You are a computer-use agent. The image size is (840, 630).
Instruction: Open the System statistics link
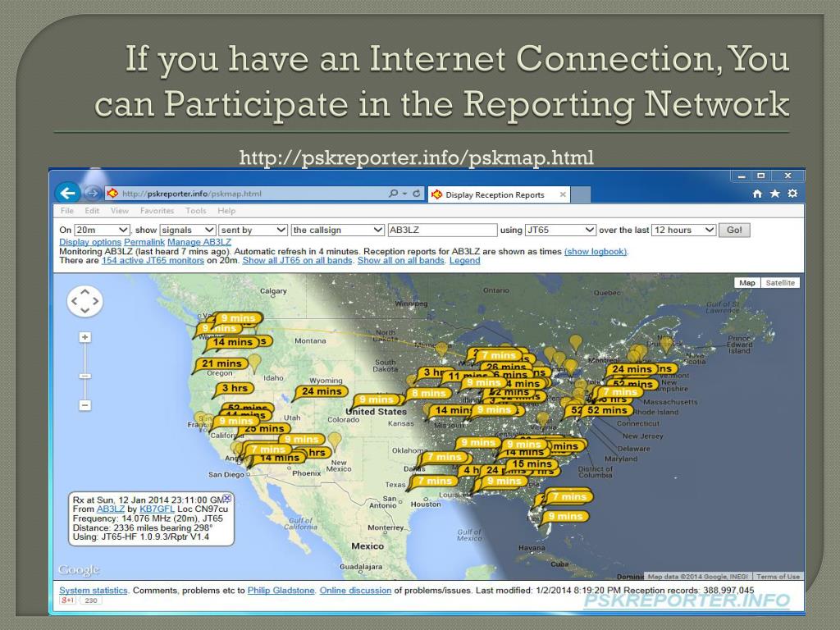[x=94, y=591]
